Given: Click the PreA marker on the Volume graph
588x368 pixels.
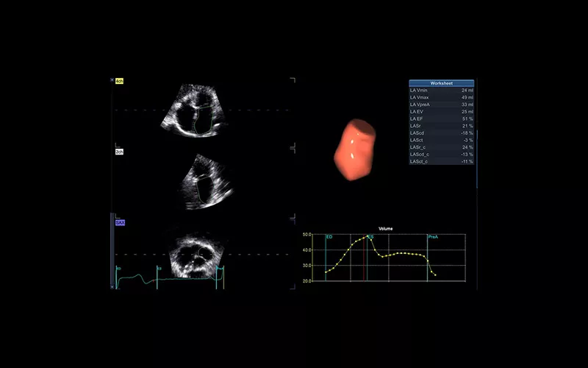Looking at the screenshot, I should [x=433, y=237].
